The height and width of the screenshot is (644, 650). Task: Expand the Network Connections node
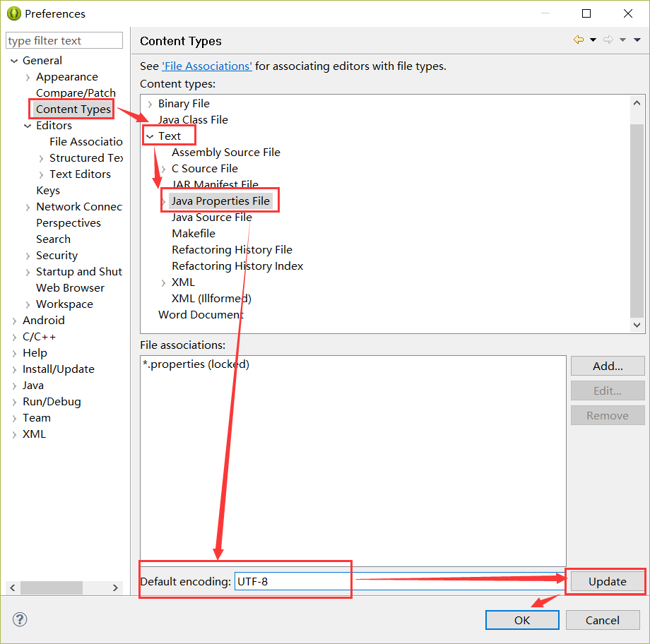tap(28, 207)
